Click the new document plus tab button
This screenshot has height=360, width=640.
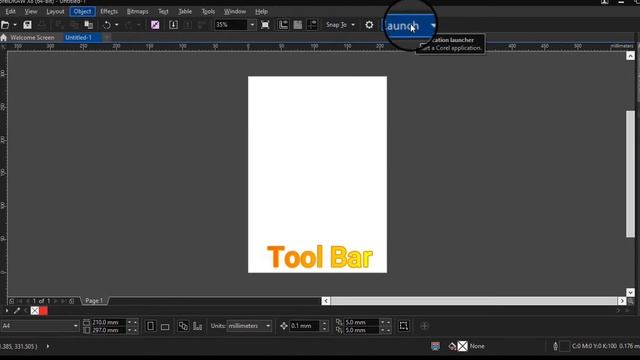click(x=107, y=37)
